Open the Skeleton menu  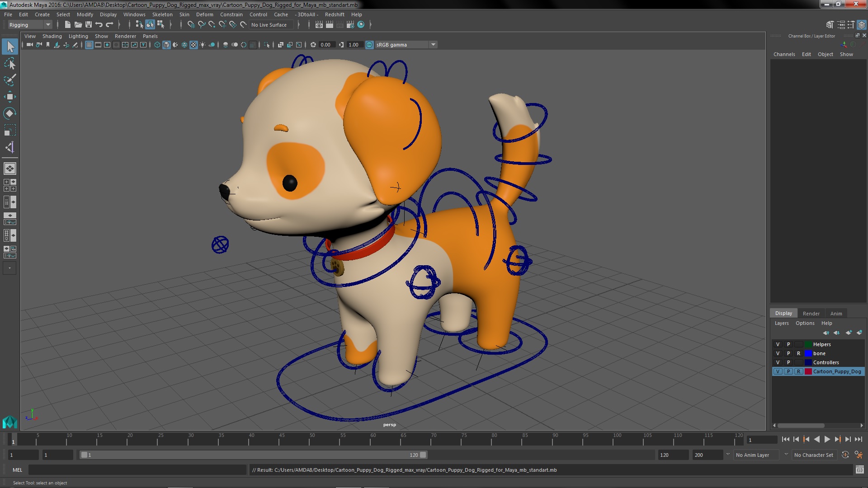(162, 14)
